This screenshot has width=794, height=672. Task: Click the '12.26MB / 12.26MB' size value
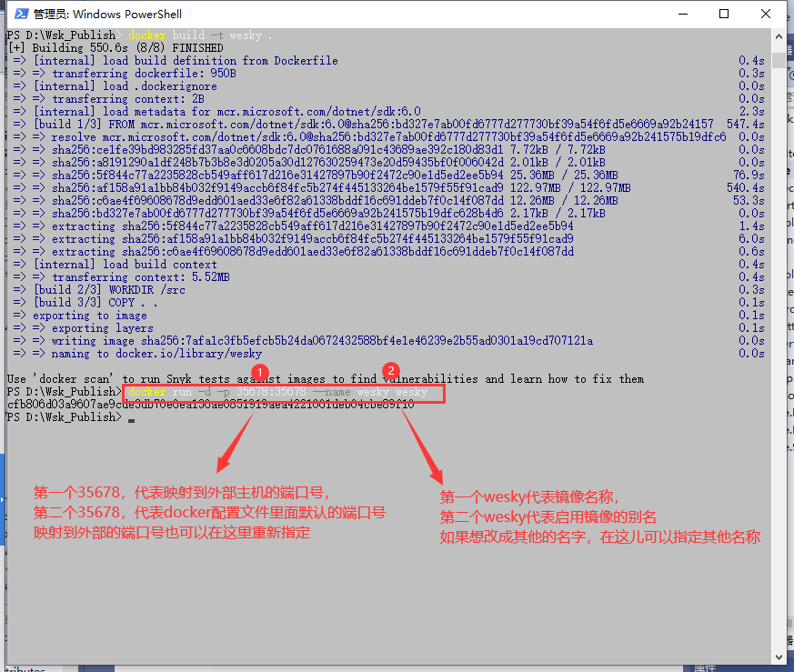pos(564,201)
